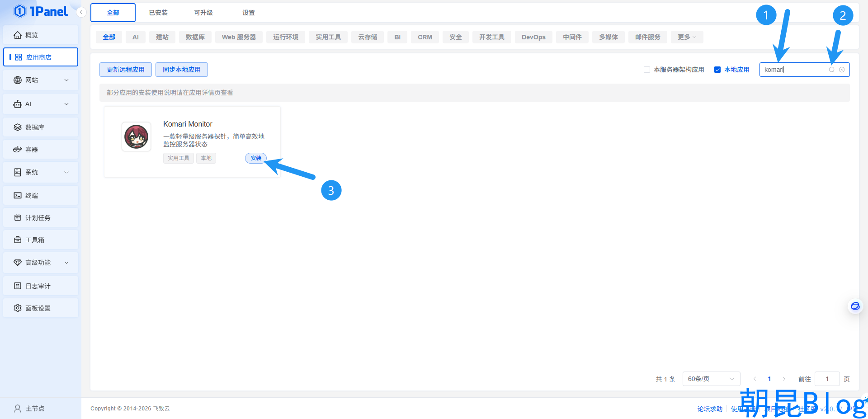Collapse the sidebar with the arrow button
868x419 pixels.
click(81, 12)
